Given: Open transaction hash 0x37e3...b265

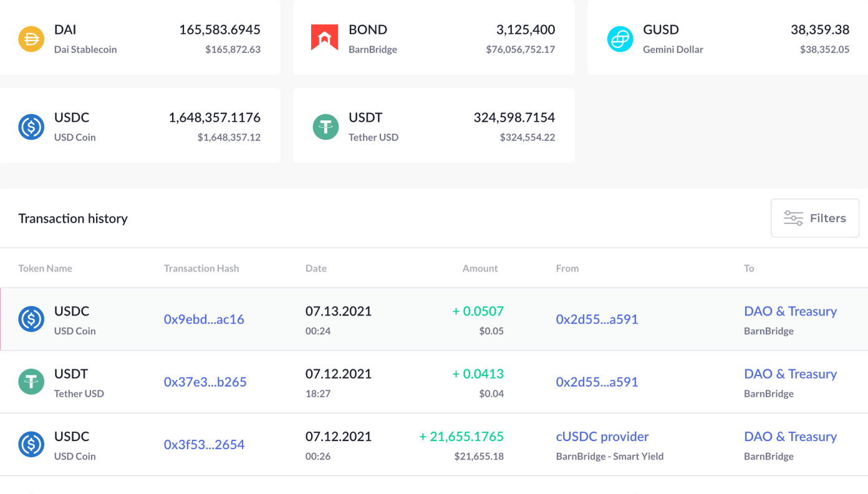Looking at the screenshot, I should coord(205,382).
